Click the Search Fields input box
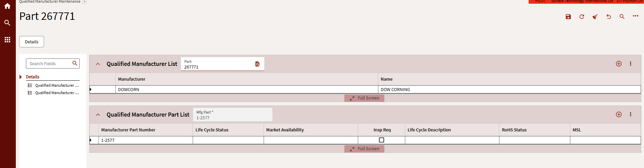Image resolution: width=644 pixels, height=168 pixels. 50,64
